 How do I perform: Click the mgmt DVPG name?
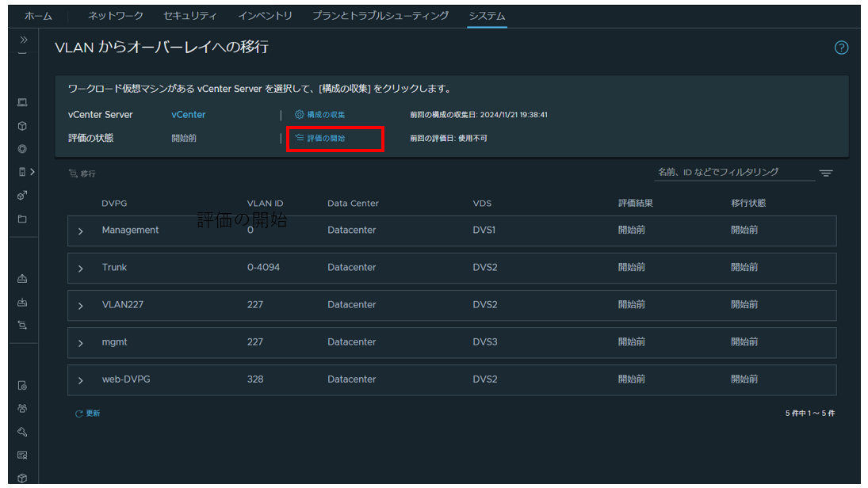pyautogui.click(x=114, y=342)
